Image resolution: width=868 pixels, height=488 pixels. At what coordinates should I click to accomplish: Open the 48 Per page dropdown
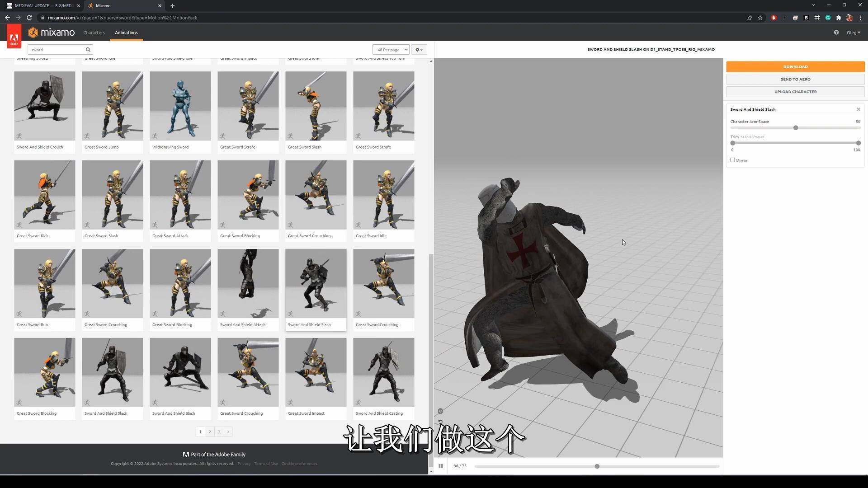(x=391, y=50)
